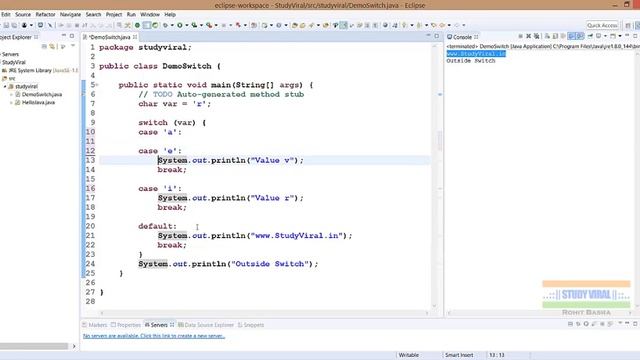Open the Edit menu

(6, 14)
